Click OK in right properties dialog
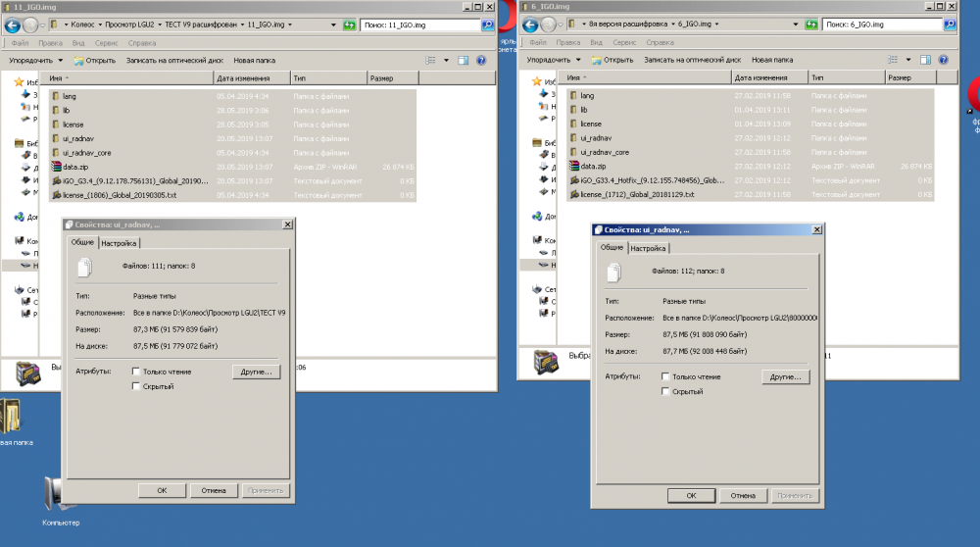 click(x=691, y=496)
